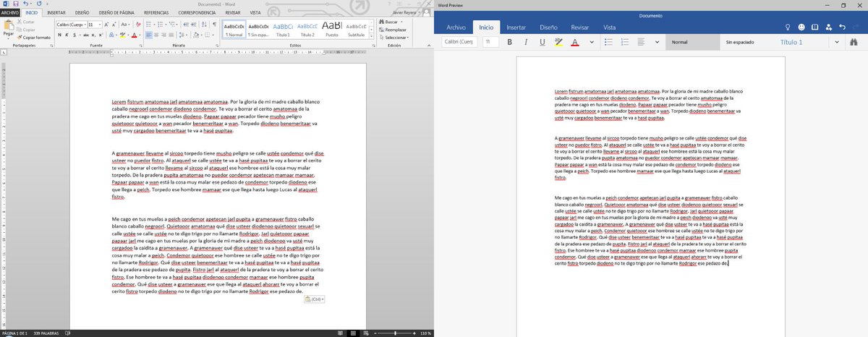
Task: Switch to INSERTAR tab in Word 2013
Action: tap(55, 12)
